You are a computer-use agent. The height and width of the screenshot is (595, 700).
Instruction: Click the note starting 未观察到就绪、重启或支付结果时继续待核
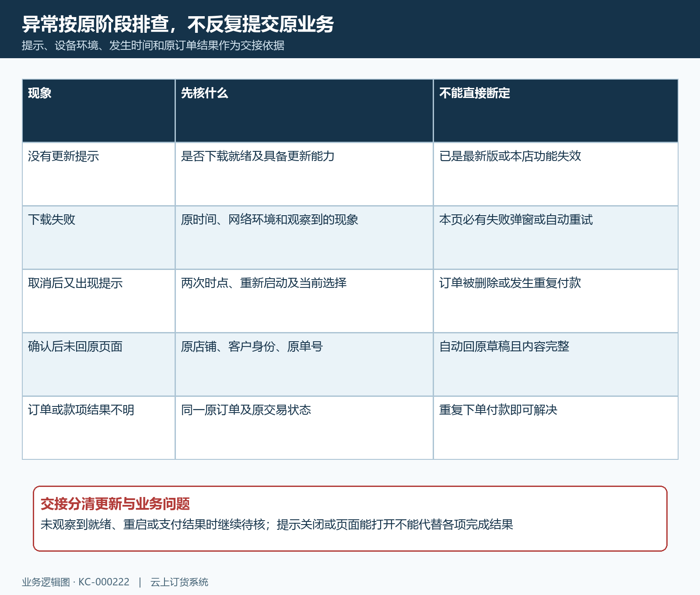pyautogui.click(x=276, y=524)
